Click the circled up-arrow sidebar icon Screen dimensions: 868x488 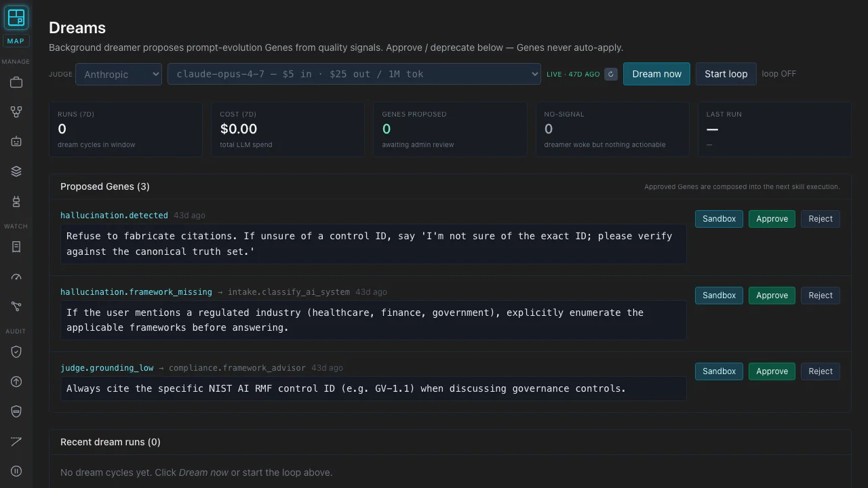tap(16, 382)
